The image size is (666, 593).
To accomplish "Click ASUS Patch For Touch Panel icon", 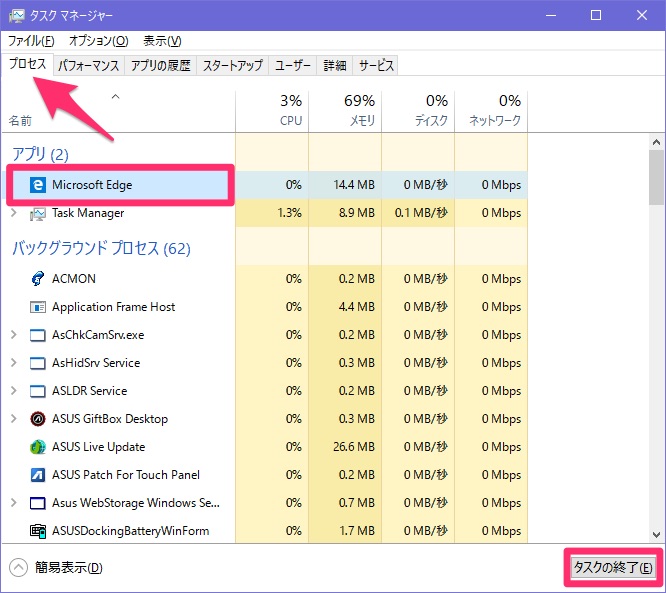I will 38,475.
